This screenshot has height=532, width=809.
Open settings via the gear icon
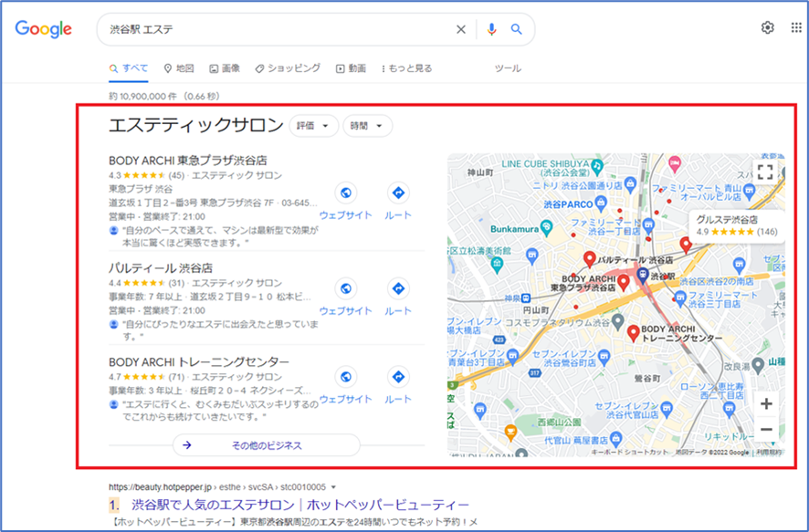tap(768, 28)
